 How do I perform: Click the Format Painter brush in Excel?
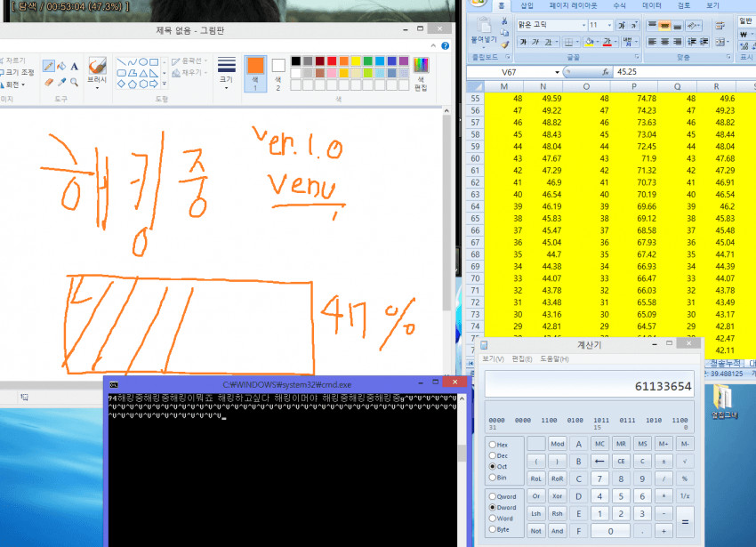504,44
